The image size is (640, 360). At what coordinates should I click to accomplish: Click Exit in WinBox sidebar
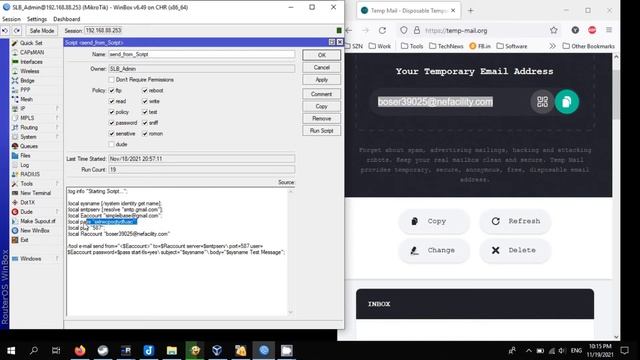coord(24,240)
